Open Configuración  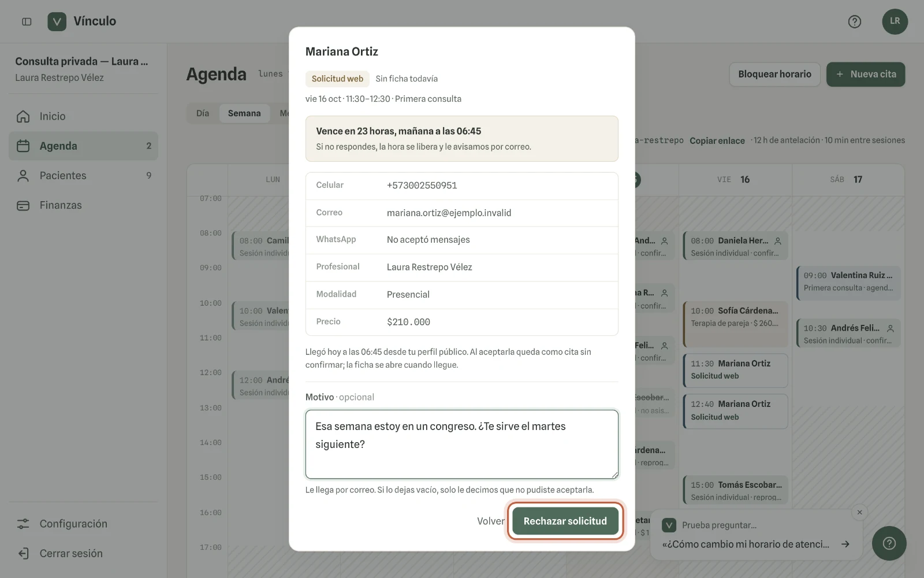coord(83,524)
